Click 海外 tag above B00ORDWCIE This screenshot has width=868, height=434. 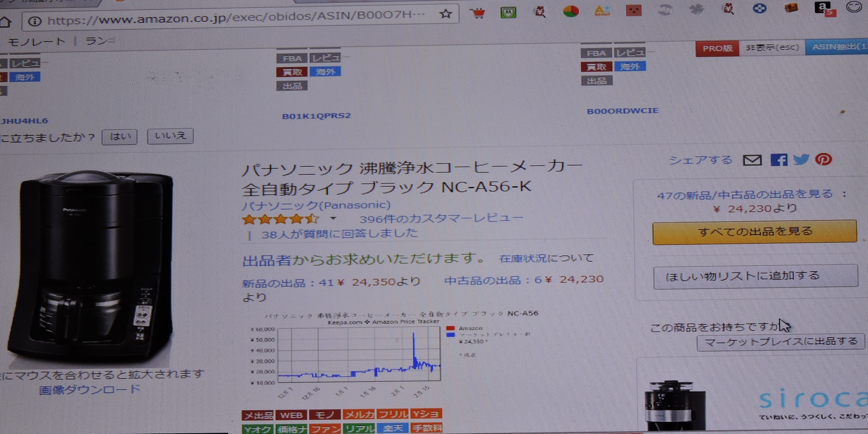point(630,66)
